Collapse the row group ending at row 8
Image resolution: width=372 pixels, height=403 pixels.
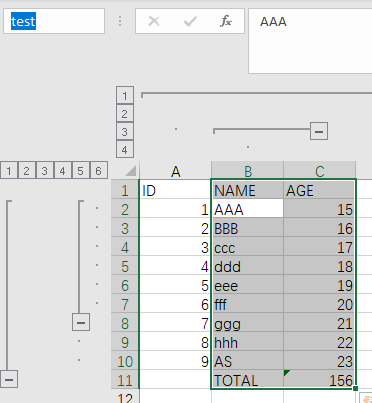[x=81, y=322]
